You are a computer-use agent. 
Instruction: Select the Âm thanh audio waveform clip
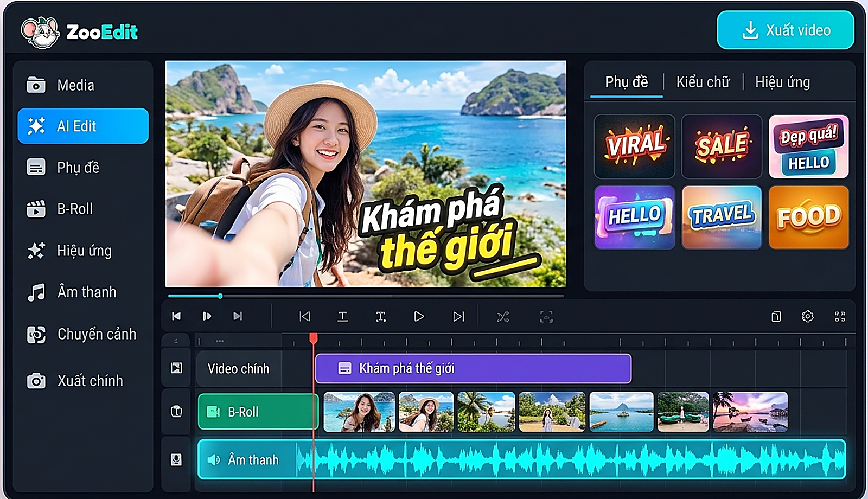(522, 459)
